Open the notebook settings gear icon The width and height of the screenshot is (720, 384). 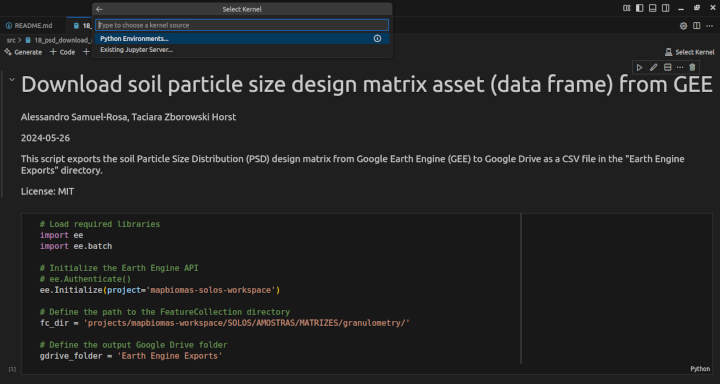683,26
